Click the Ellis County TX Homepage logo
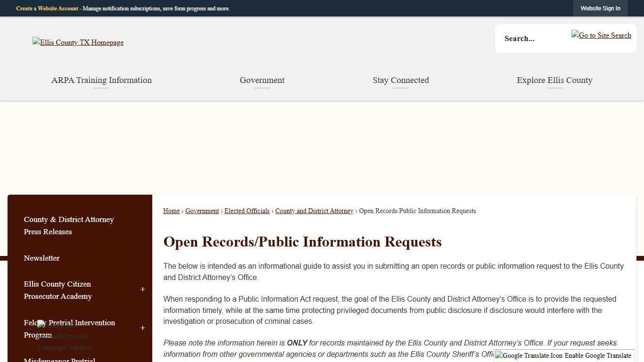This screenshot has height=362, width=644. click(78, 42)
